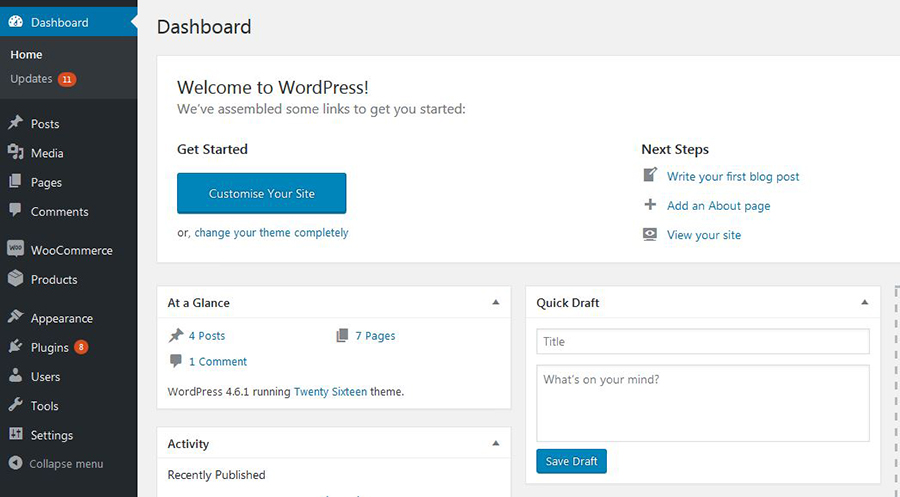The height and width of the screenshot is (497, 900).
Task: Click the Plugins plug icon
Action: [15, 346]
